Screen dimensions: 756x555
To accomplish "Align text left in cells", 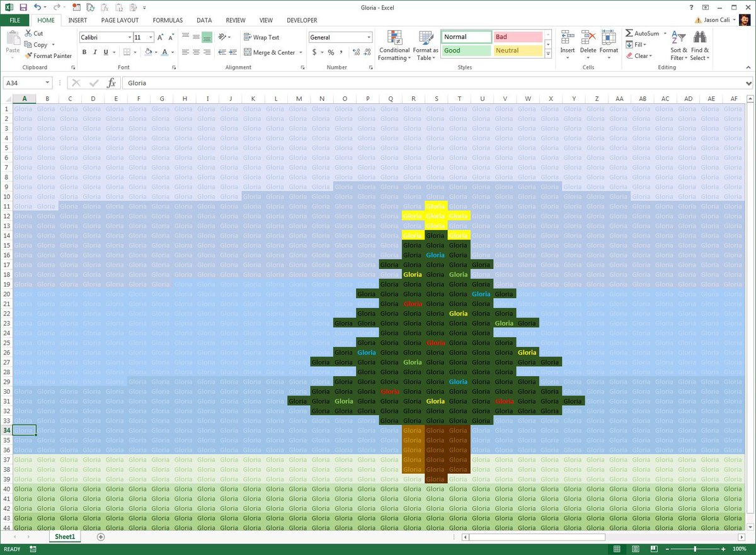I will (186, 52).
